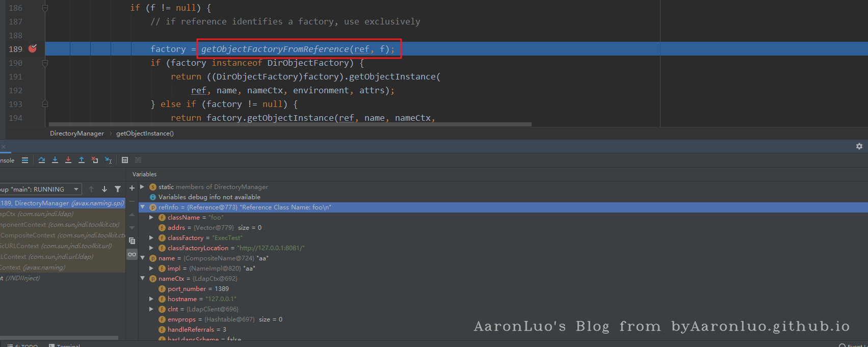Screen dimensions: 868x347
Task: Open the debug panel settings gear
Action: 859,146
